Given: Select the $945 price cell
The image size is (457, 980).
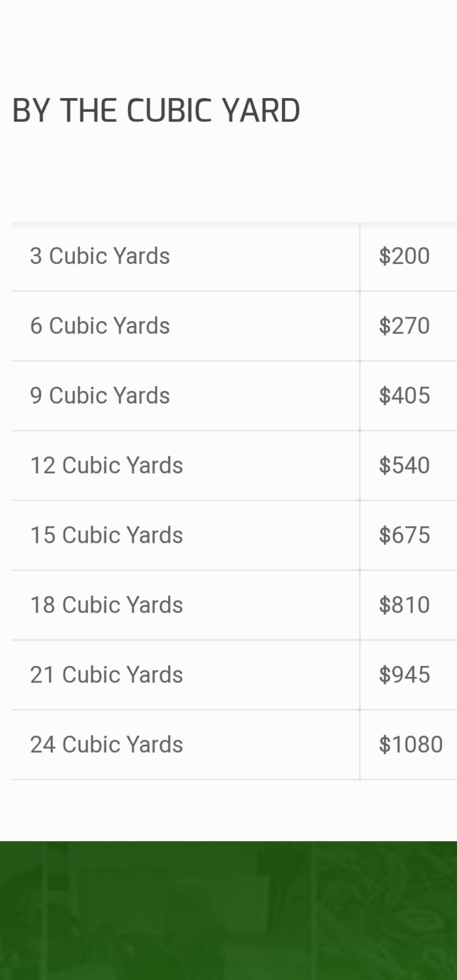Looking at the screenshot, I should pos(404,675).
